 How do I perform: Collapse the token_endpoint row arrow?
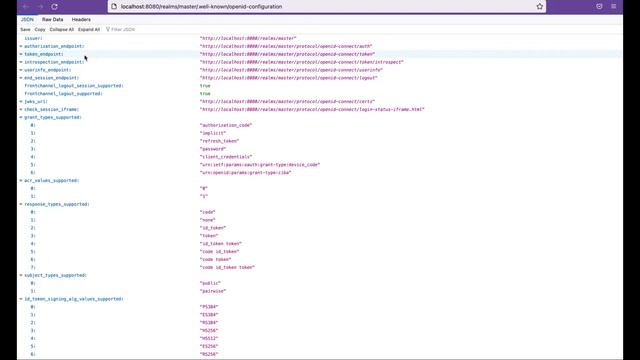(x=21, y=54)
